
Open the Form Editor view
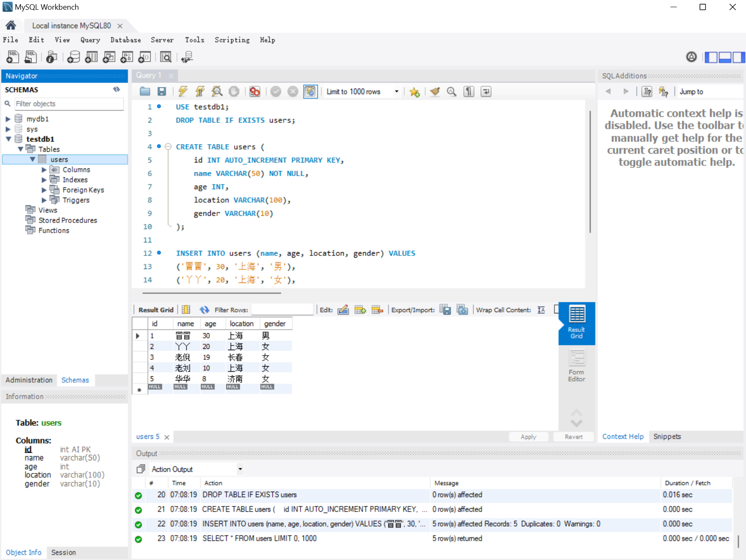(x=577, y=366)
